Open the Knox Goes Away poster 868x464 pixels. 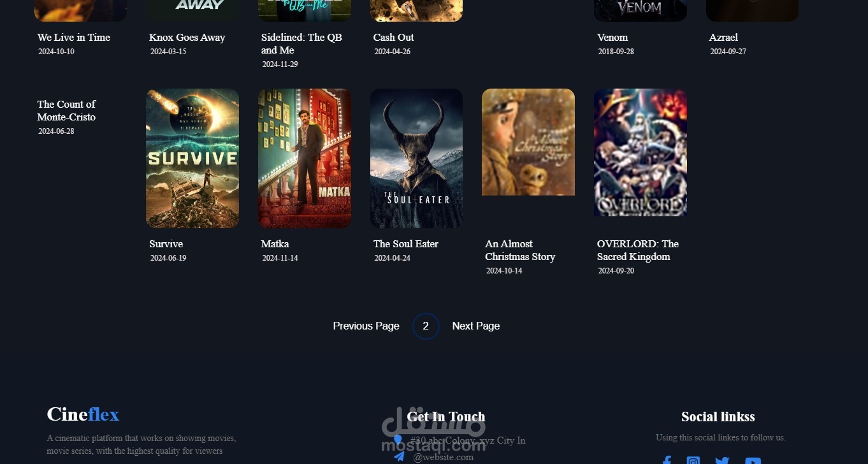(192, 10)
